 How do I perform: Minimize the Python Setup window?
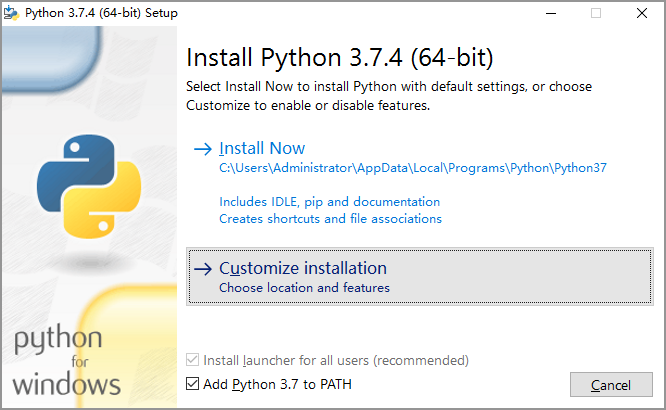551,14
